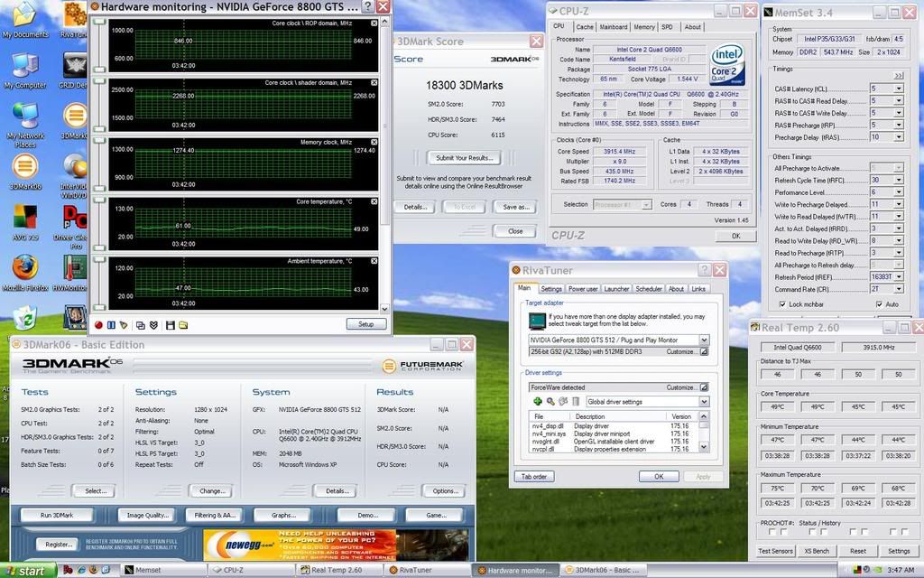Open My Documents desktop icon

tap(25, 20)
